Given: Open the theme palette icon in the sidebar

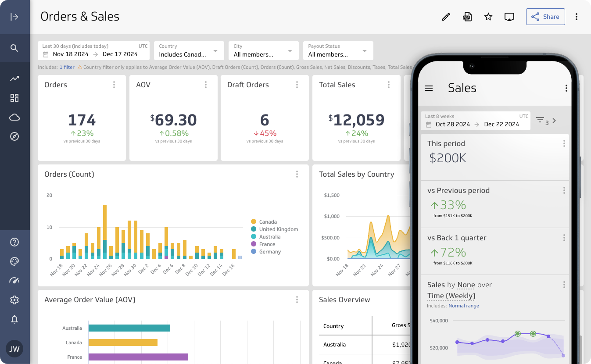Looking at the screenshot, I should click(14, 261).
